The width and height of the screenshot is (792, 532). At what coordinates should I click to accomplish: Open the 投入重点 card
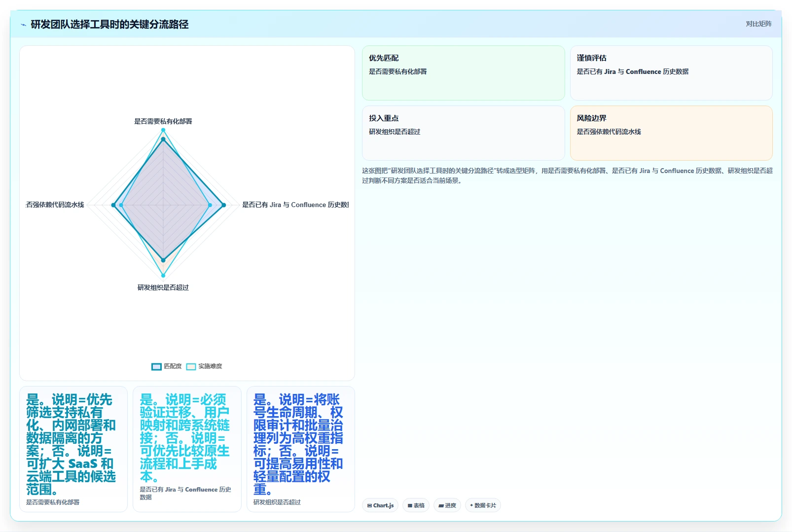(x=463, y=133)
